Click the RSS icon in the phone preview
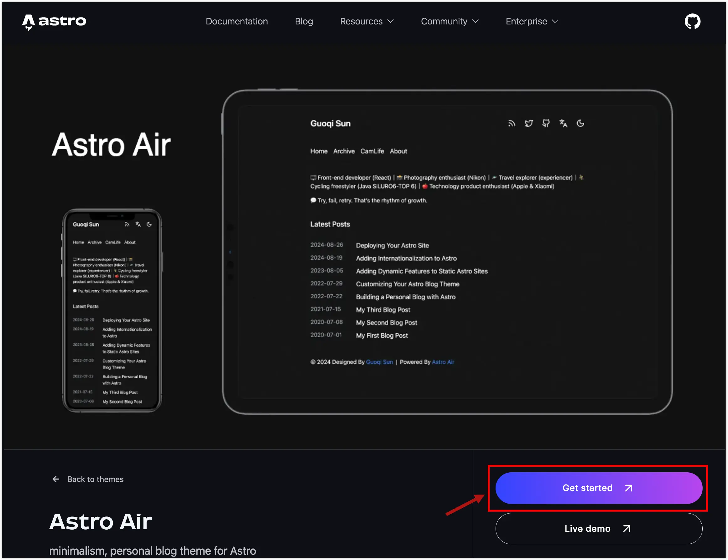 pos(127,224)
